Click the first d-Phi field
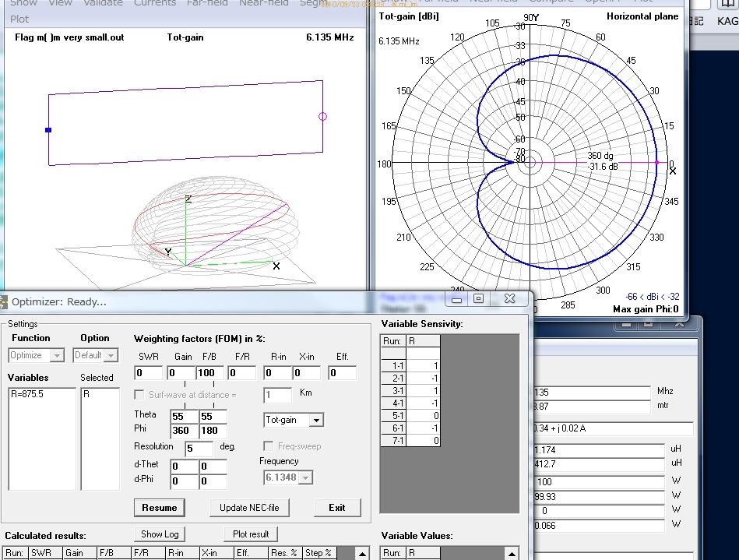This screenshot has height=560, width=739. coord(185,481)
